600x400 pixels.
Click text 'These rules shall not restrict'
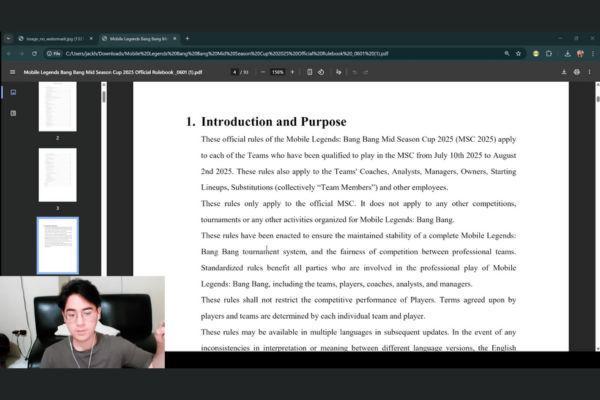pyautogui.click(x=250, y=300)
